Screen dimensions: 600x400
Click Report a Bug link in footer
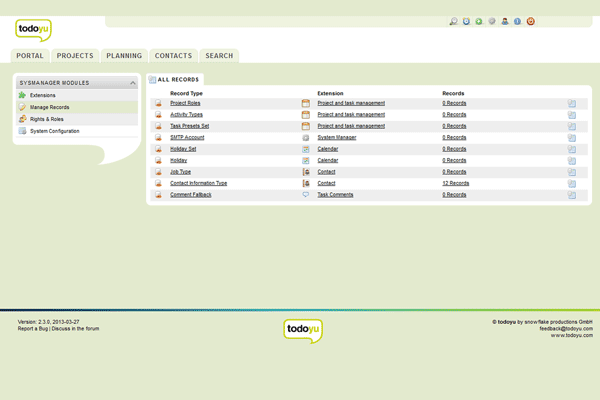(36, 328)
